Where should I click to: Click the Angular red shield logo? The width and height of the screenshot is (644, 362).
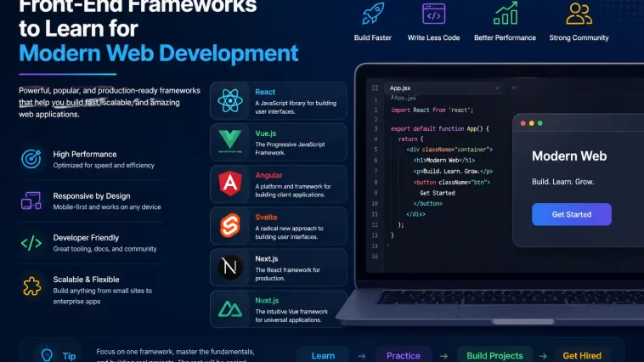tap(230, 184)
